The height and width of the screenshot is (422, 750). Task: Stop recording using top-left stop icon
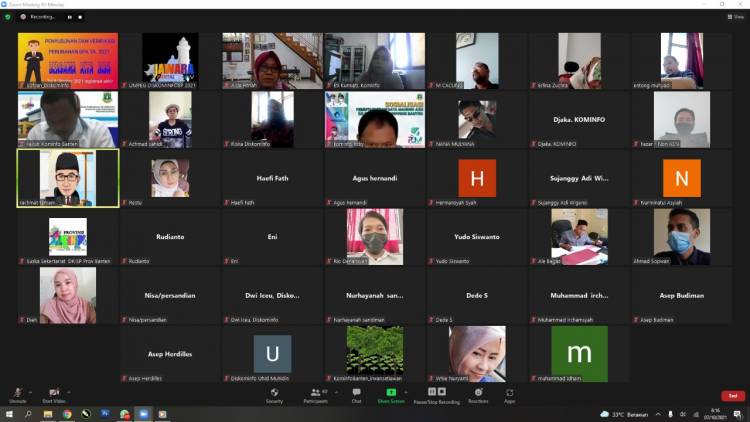pyautogui.click(x=80, y=17)
